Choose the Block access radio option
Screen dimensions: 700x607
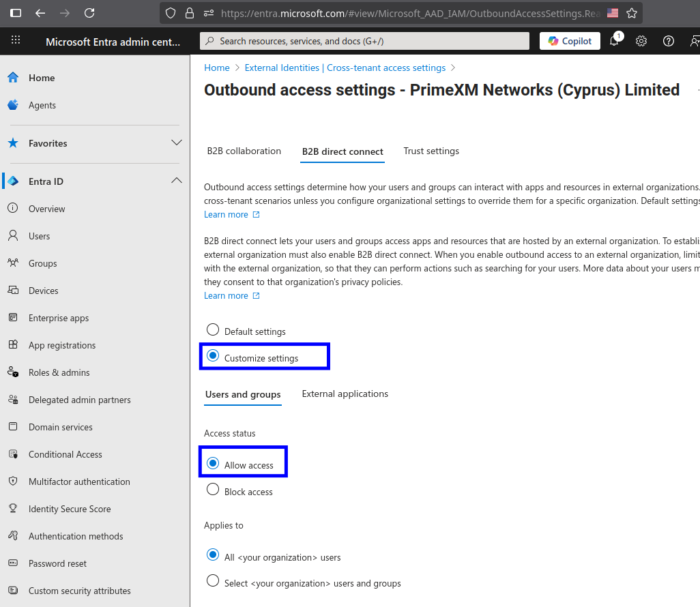(x=213, y=490)
